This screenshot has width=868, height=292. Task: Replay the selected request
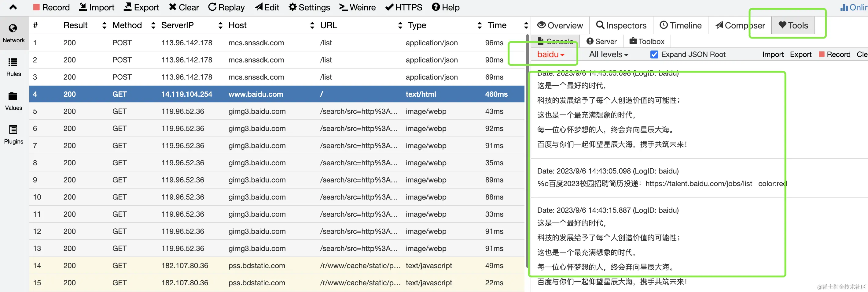pos(226,7)
